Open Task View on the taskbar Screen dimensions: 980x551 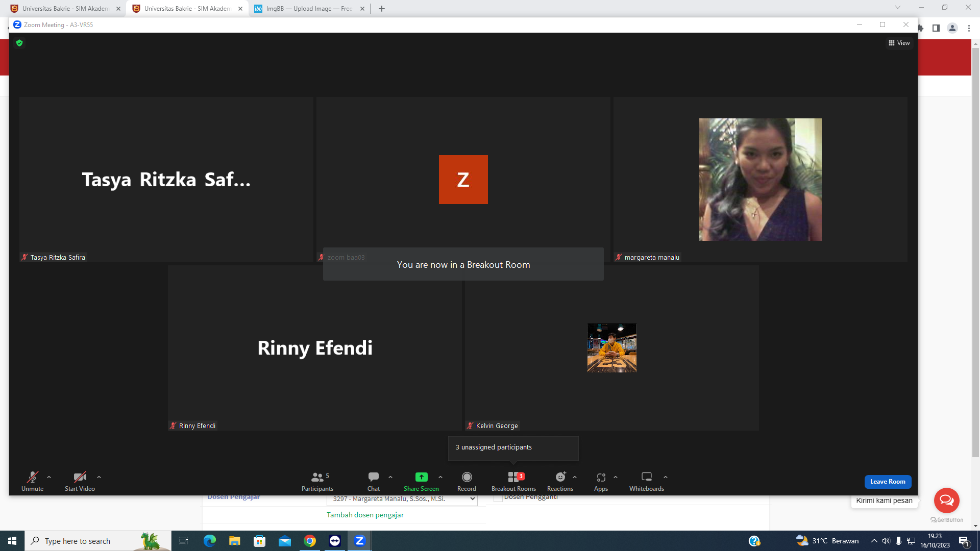pos(184,541)
